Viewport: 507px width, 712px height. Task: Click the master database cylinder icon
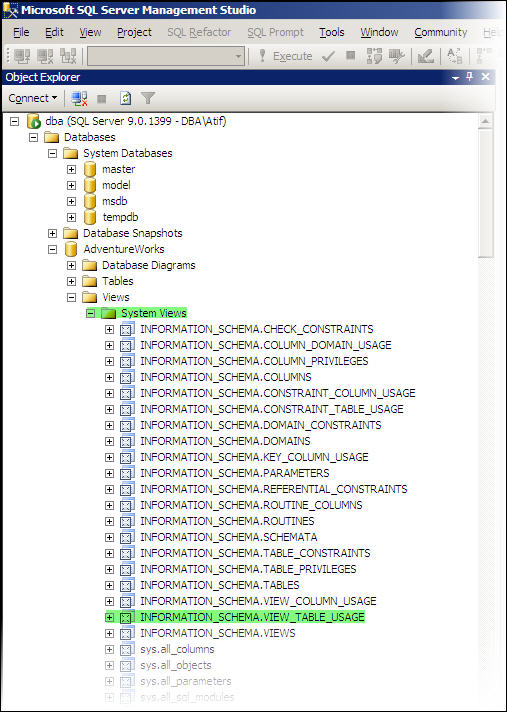coord(90,169)
